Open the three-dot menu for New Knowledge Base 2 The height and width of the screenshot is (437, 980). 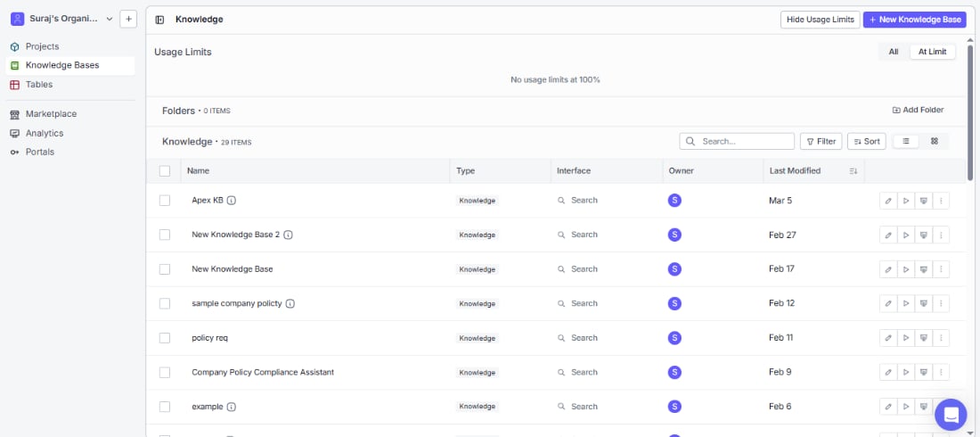[x=941, y=235]
